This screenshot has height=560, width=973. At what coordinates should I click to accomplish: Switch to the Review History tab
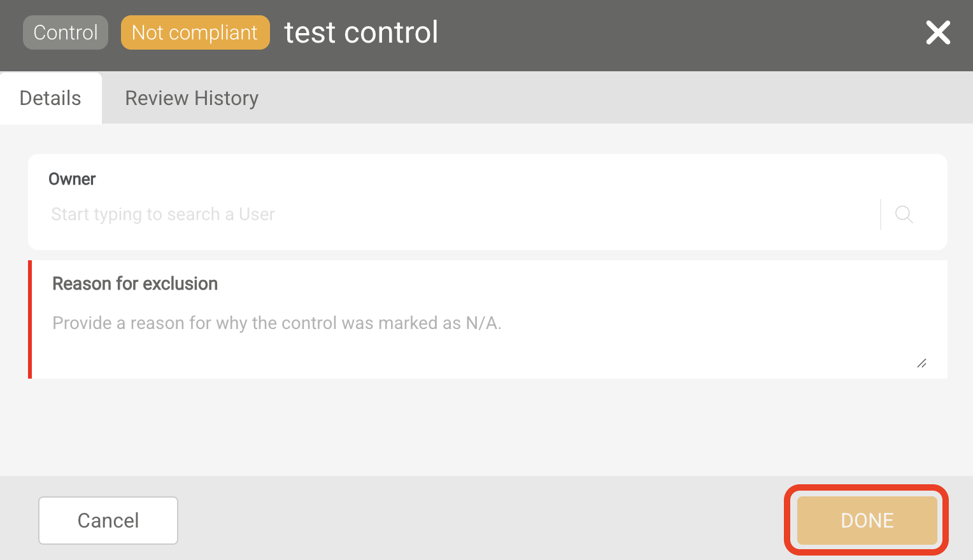tap(192, 99)
